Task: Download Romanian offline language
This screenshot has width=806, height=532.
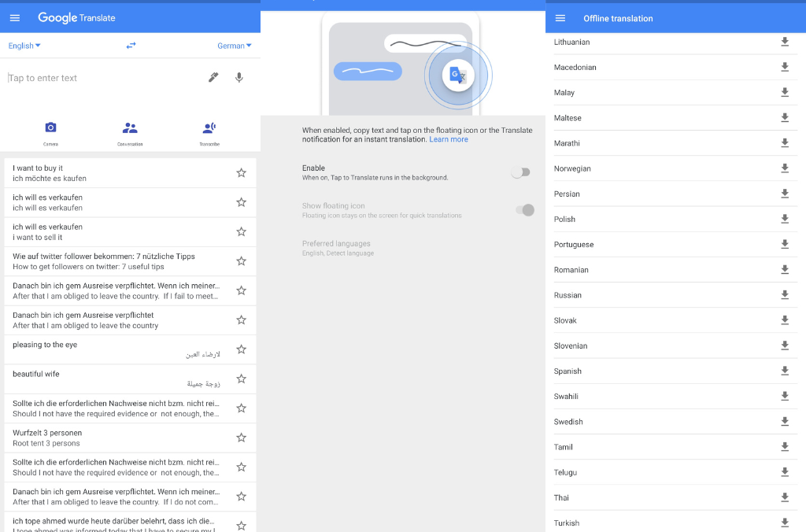Action: (x=785, y=270)
